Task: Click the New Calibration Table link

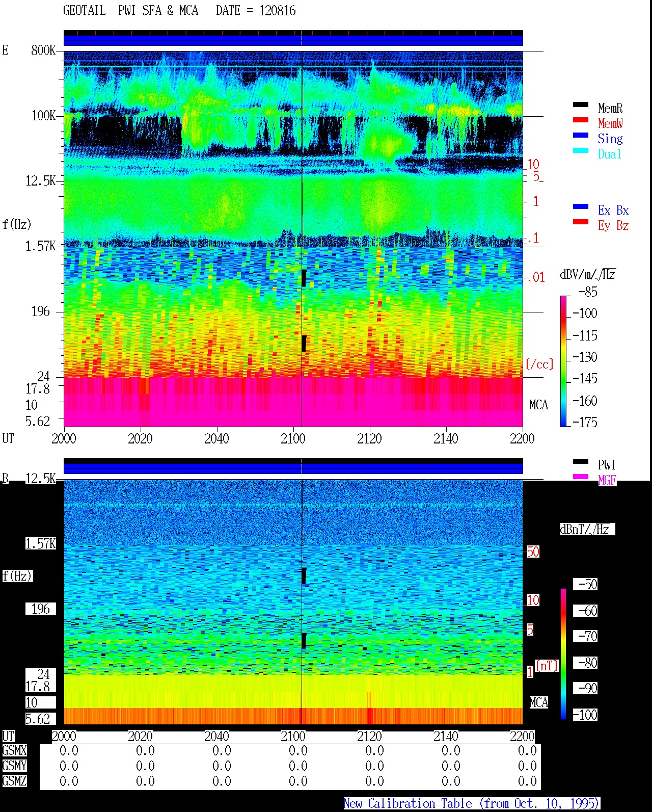Action: 471,803
